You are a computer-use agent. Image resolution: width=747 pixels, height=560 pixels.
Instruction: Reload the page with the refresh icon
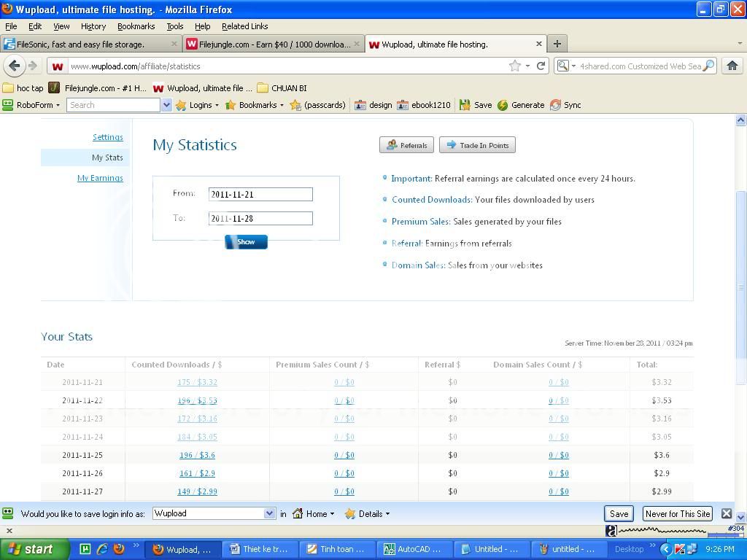pyautogui.click(x=541, y=66)
